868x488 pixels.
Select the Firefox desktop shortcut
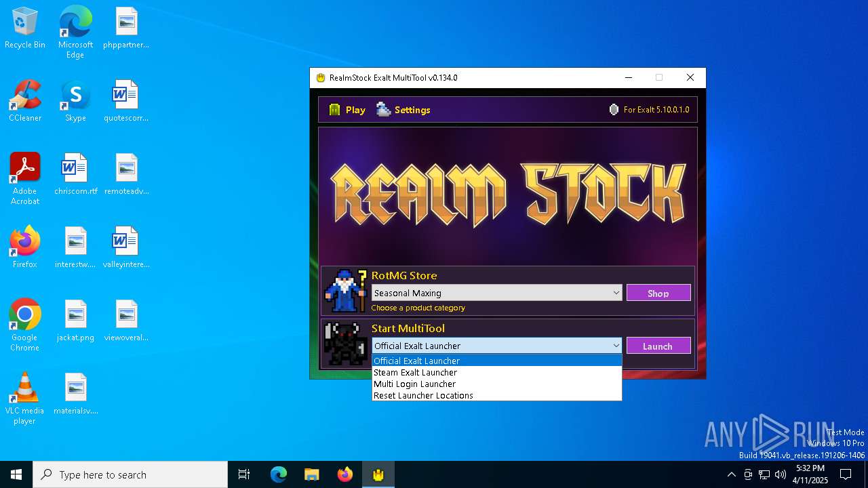[25, 247]
